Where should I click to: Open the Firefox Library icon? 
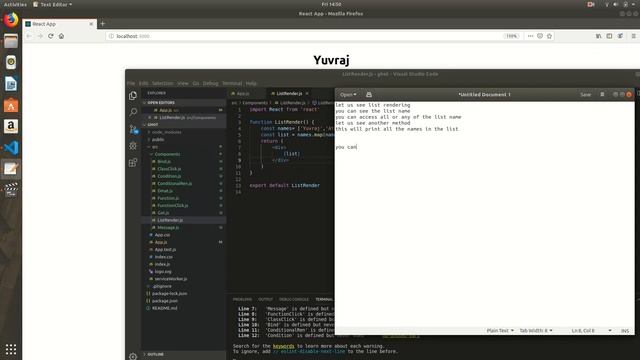(x=598, y=36)
